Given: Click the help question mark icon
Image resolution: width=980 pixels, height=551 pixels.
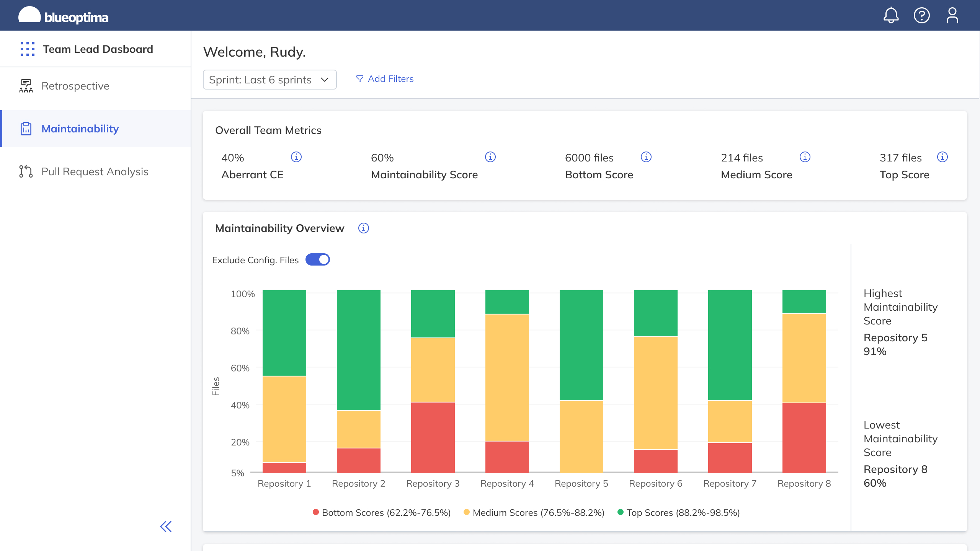Looking at the screenshot, I should click(x=922, y=15).
